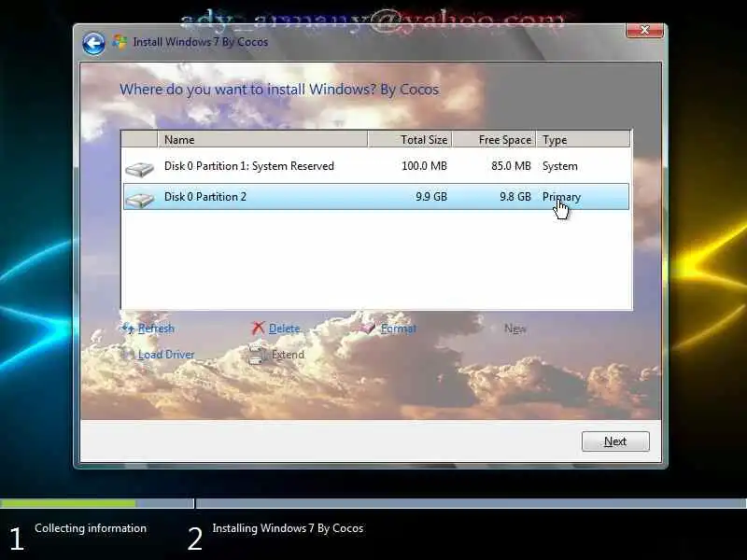This screenshot has width=747, height=560.
Task: Refresh the partition list via Refresh link
Action: [x=156, y=329]
